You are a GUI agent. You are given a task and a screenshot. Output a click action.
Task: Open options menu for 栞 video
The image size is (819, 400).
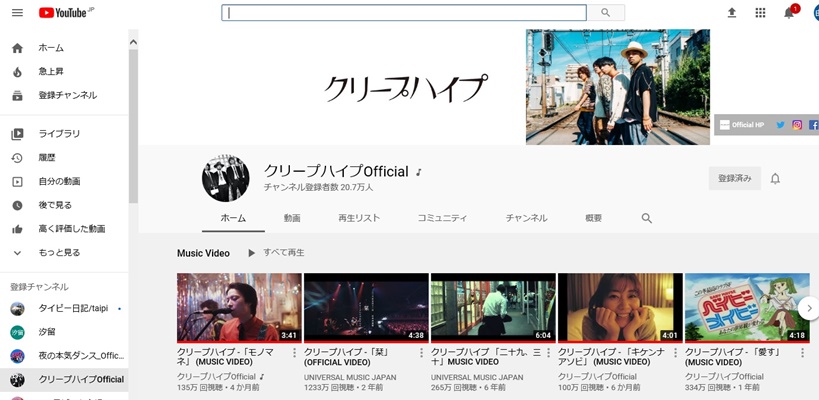pos(422,353)
